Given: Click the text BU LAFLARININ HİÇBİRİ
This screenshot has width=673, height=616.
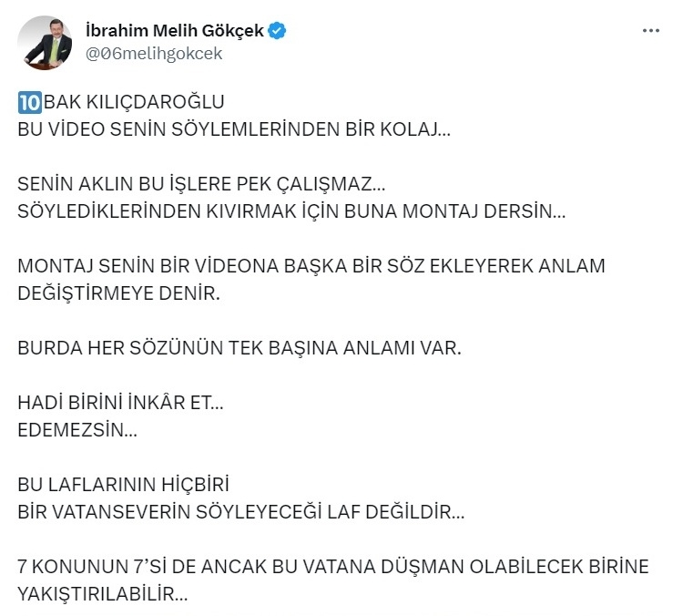Looking at the screenshot, I should coord(124,485).
